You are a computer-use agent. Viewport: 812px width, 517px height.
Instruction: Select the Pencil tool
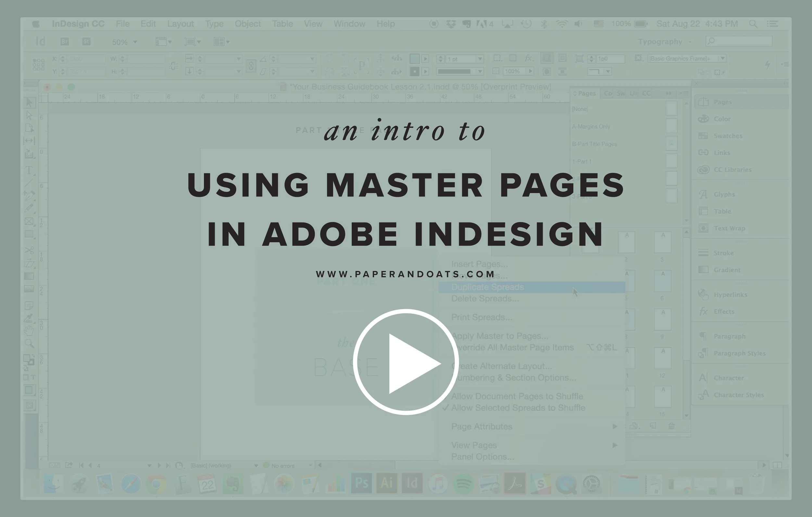click(x=29, y=208)
